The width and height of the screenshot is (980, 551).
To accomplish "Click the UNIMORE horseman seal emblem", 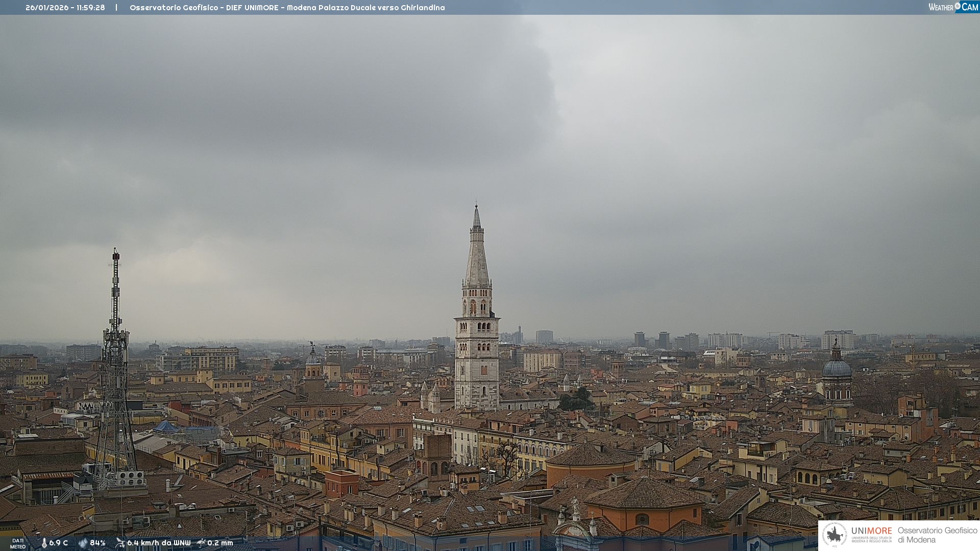I will click(835, 535).
